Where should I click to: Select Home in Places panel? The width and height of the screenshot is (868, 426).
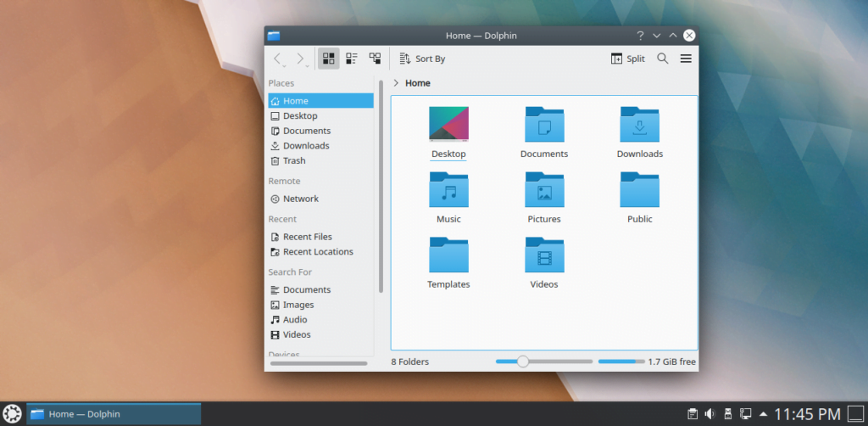(321, 101)
